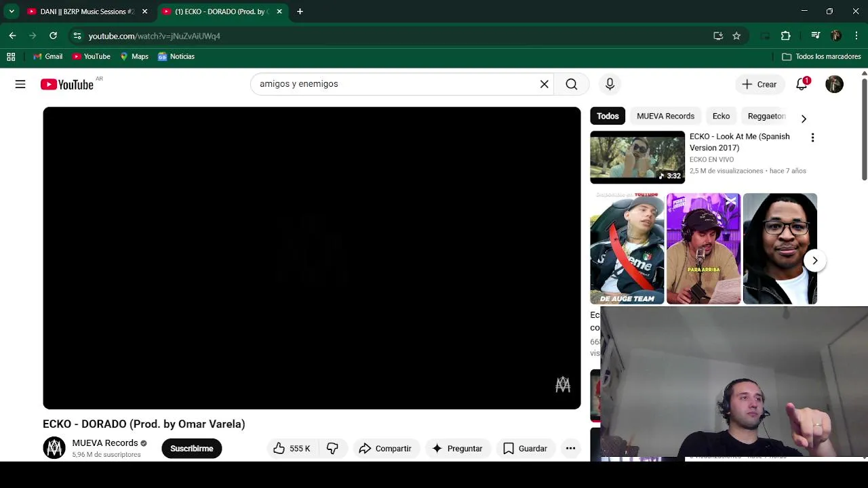
Task: Open MUEVA Records channel name link
Action: pos(105,443)
